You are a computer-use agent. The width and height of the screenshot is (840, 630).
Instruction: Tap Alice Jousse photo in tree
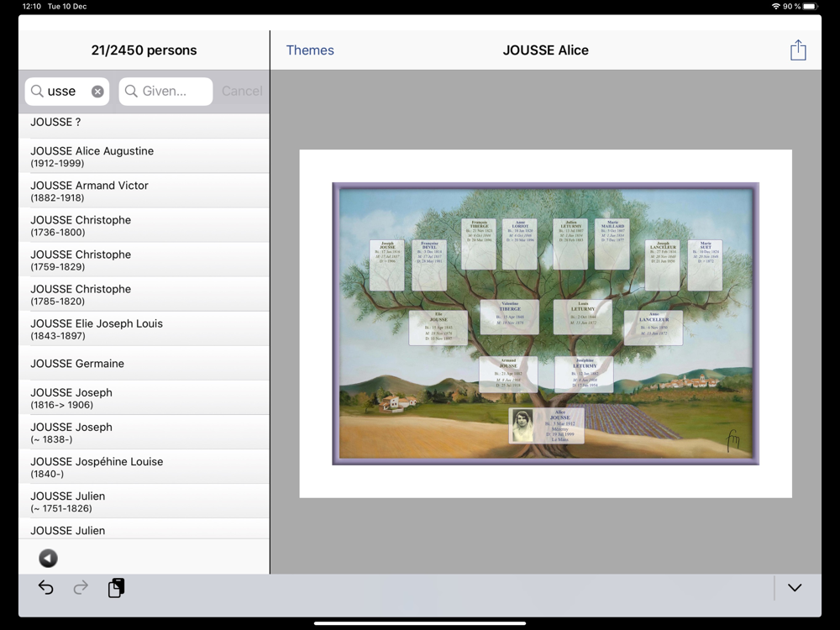click(x=522, y=427)
